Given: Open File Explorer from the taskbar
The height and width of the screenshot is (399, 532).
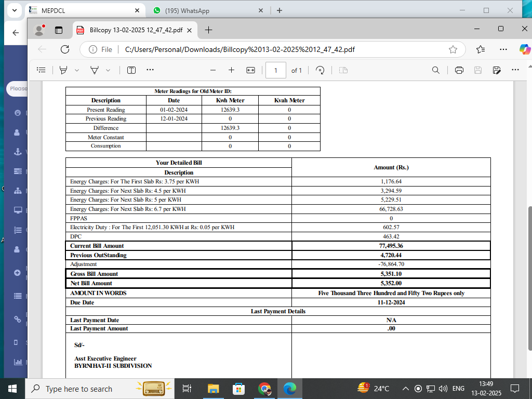Looking at the screenshot, I should 214,389.
